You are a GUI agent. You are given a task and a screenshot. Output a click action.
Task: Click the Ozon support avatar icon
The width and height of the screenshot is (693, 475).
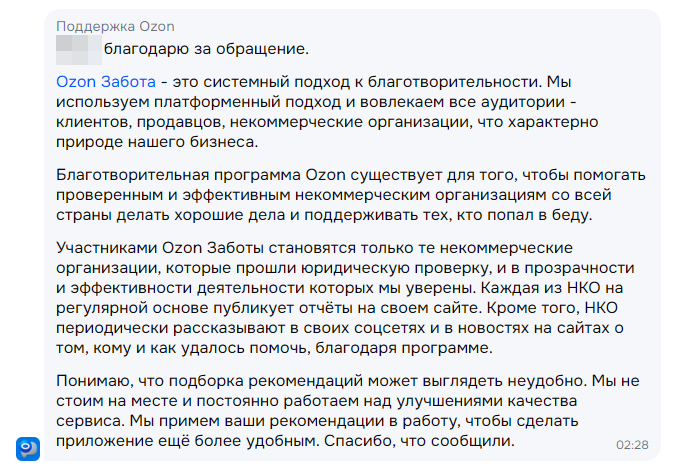(29, 449)
